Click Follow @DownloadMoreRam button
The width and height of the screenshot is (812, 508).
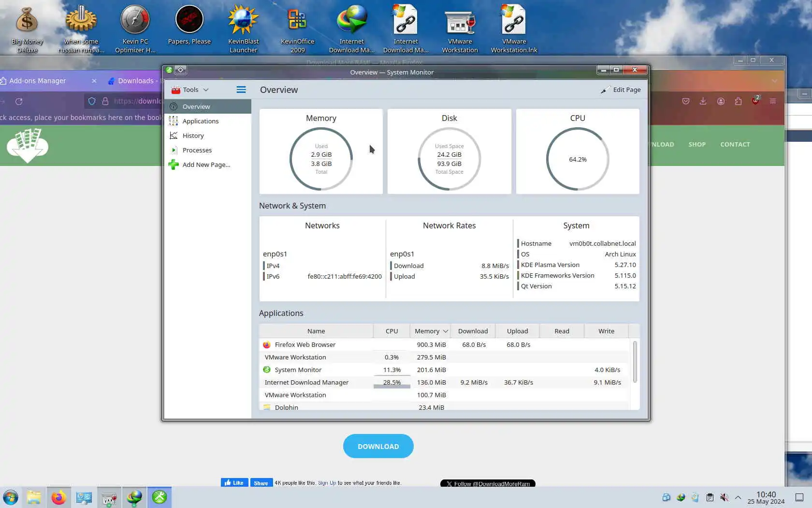(x=488, y=483)
